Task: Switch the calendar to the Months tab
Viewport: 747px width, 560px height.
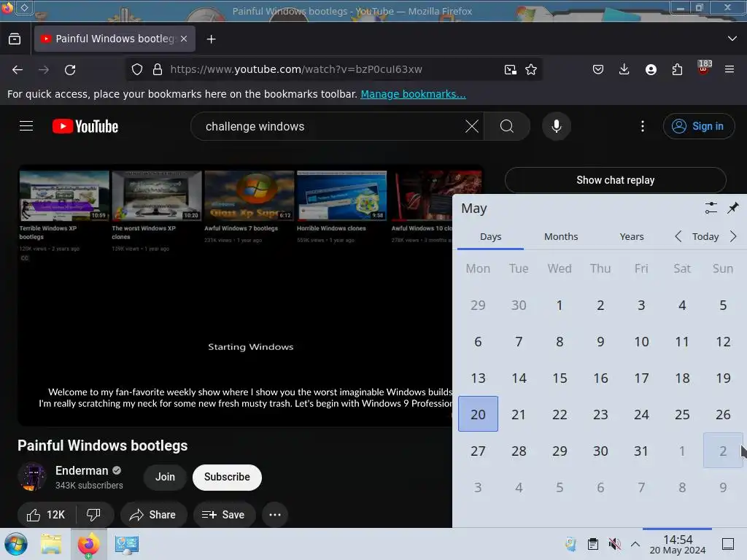Action: (561, 237)
